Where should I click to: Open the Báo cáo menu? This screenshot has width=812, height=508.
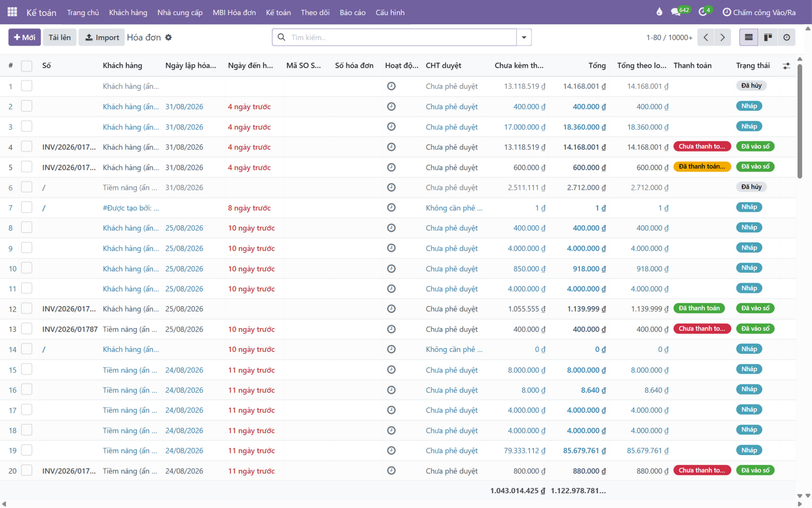pyautogui.click(x=353, y=12)
